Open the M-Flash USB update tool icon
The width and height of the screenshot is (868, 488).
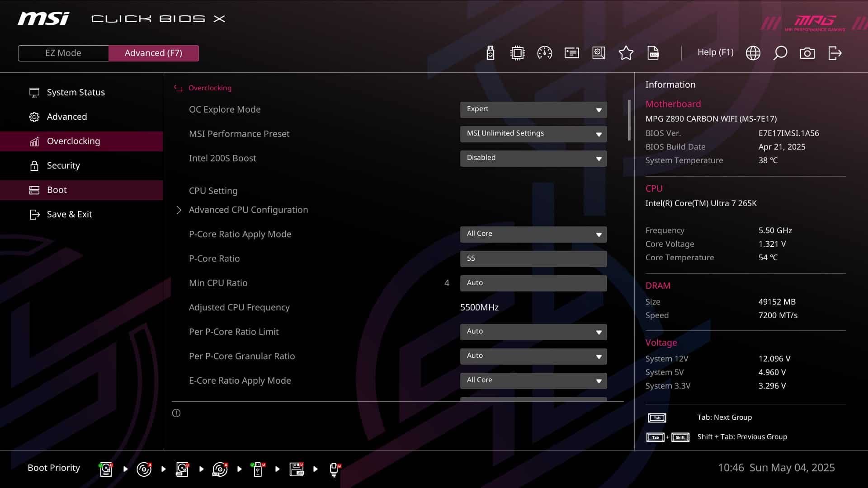490,53
